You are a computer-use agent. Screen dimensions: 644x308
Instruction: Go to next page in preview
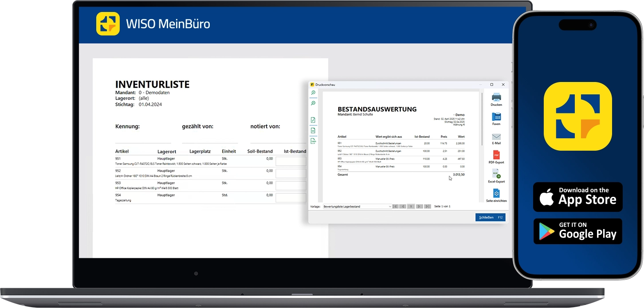click(419, 207)
